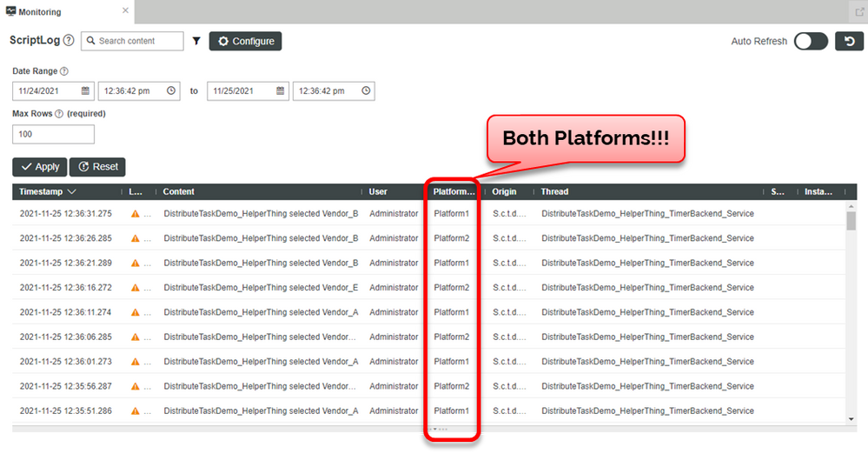Image resolution: width=868 pixels, height=454 pixels.
Task: Click warning icon in 12:36:31.275 row
Action: [x=135, y=214]
